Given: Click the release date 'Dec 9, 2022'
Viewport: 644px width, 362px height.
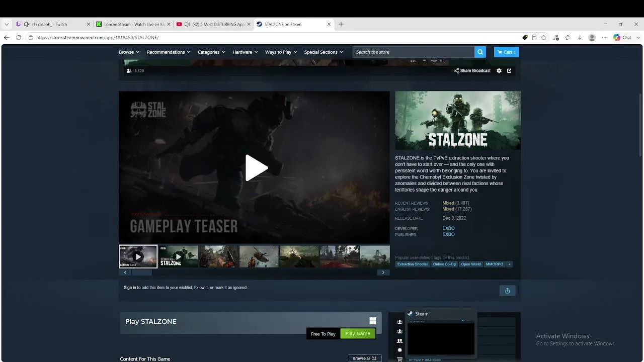Looking at the screenshot, I should (454, 218).
